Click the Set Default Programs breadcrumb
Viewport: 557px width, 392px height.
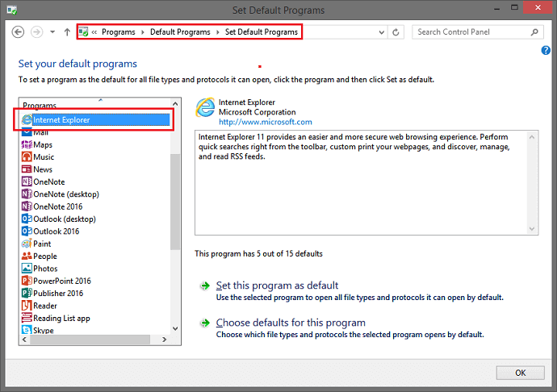262,32
